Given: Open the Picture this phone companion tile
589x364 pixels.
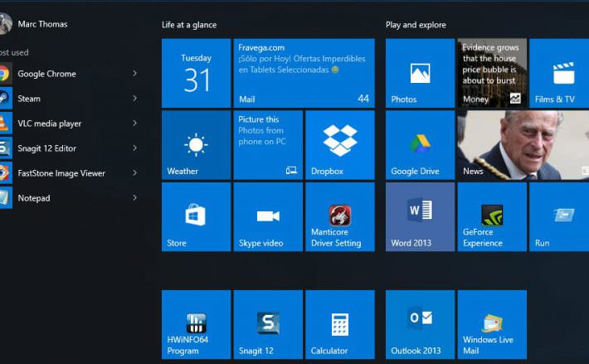Looking at the screenshot, I should coord(268,145).
